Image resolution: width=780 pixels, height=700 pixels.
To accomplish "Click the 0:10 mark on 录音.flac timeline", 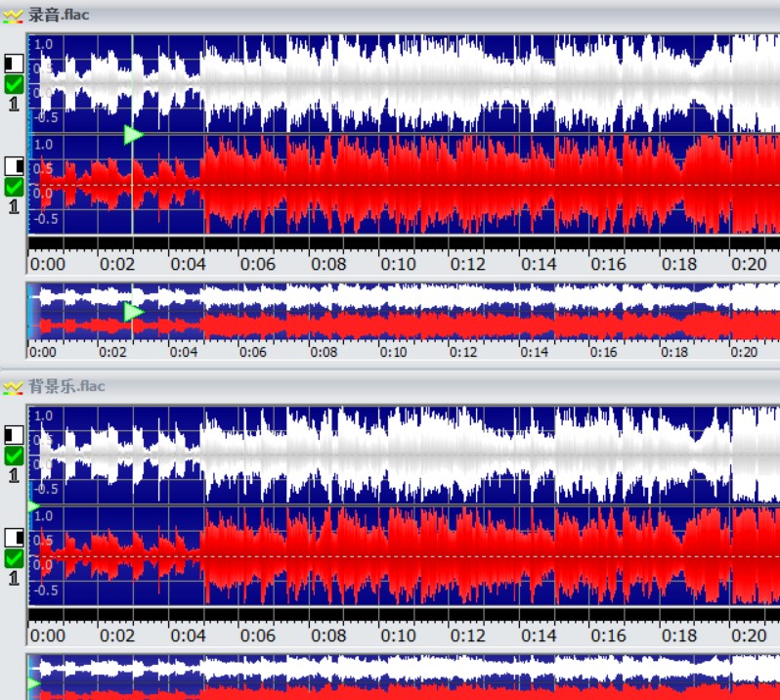I will point(398,264).
